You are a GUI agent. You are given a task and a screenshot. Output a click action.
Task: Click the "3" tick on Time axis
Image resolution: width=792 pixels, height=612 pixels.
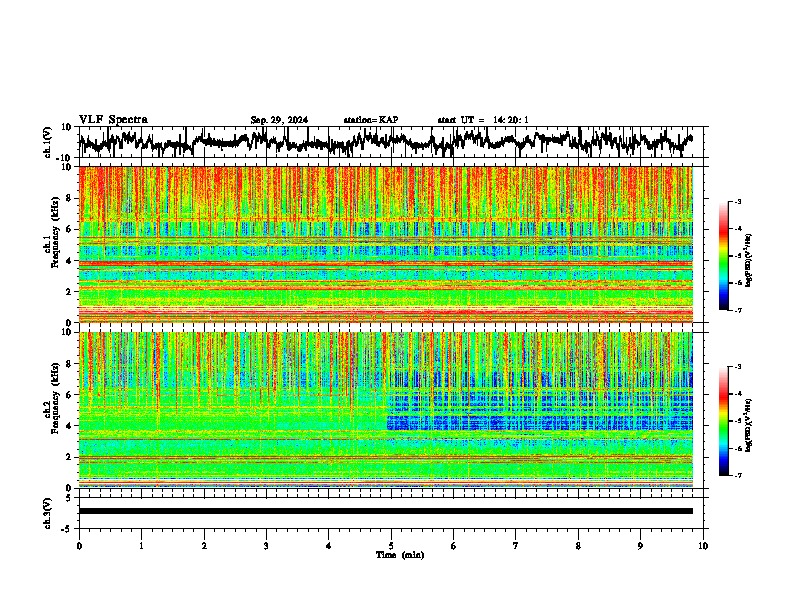tap(266, 546)
